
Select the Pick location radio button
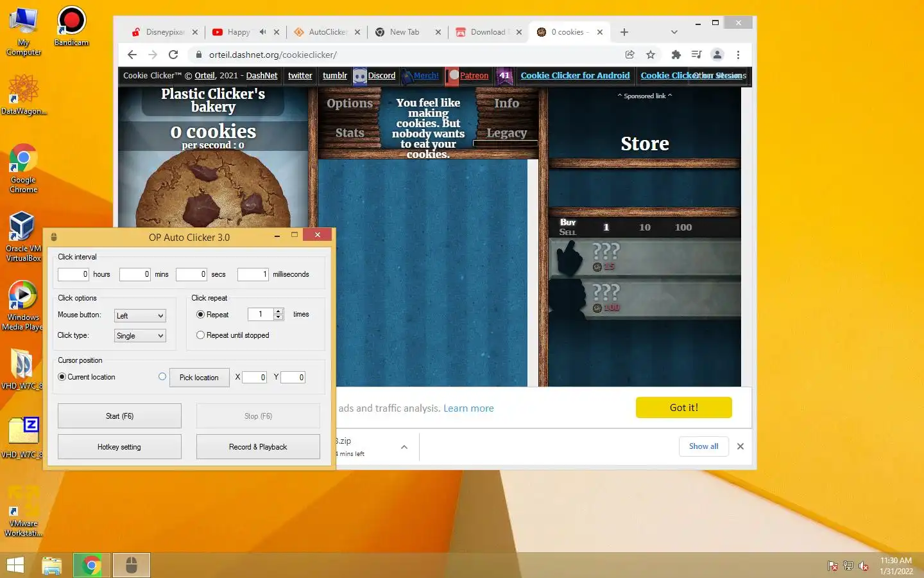(162, 377)
